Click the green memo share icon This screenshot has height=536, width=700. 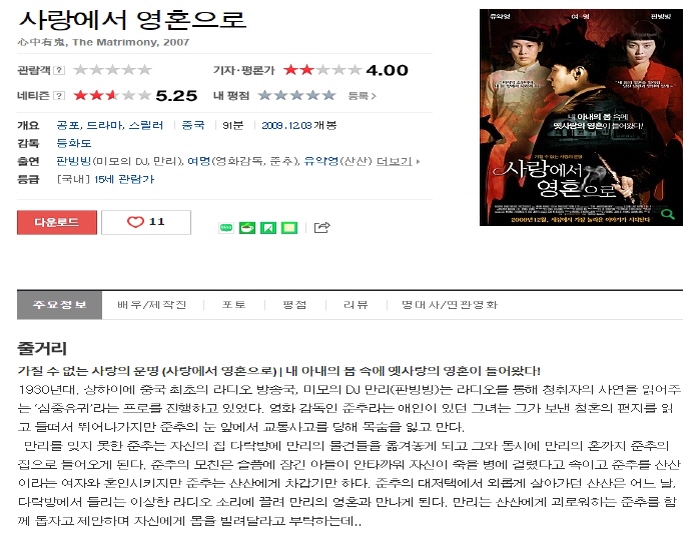point(289,228)
